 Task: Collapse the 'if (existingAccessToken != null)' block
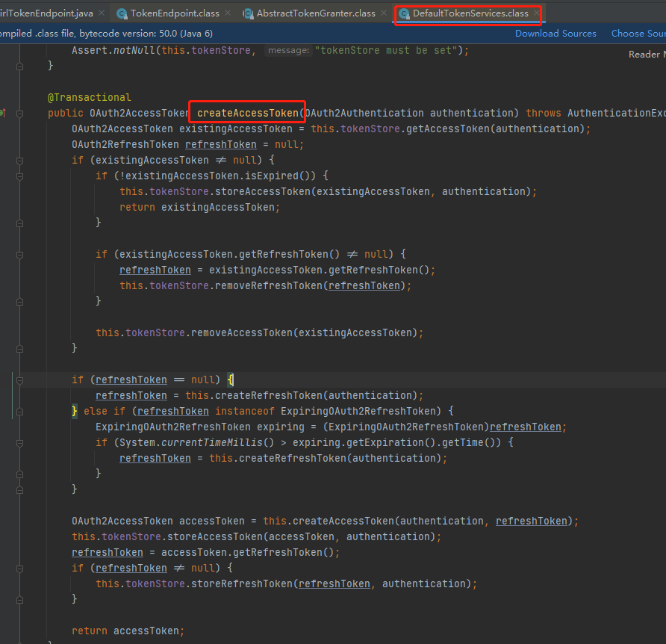(x=19, y=161)
